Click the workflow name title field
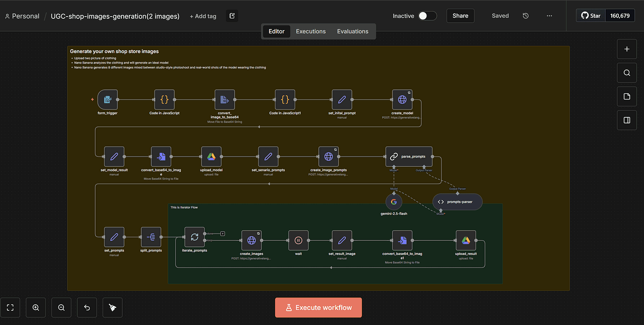 [x=115, y=16]
